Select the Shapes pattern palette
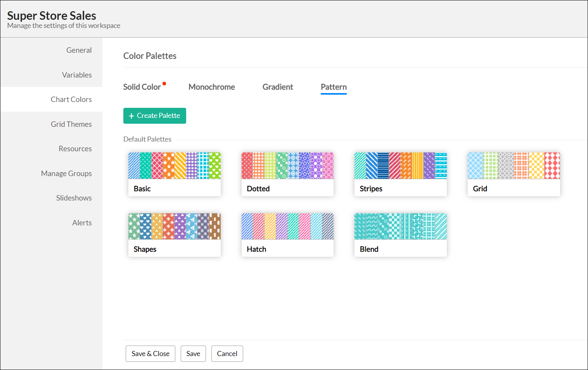 [x=174, y=234]
